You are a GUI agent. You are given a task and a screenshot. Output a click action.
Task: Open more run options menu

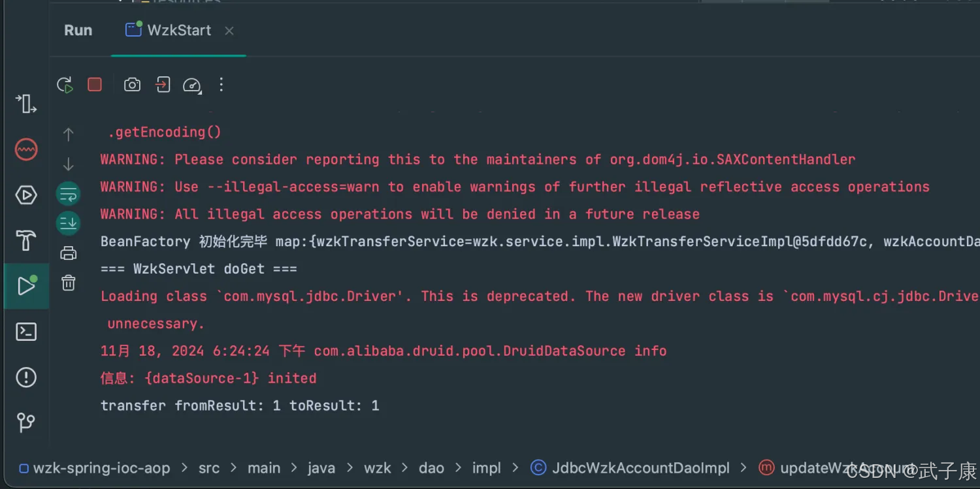click(x=221, y=85)
